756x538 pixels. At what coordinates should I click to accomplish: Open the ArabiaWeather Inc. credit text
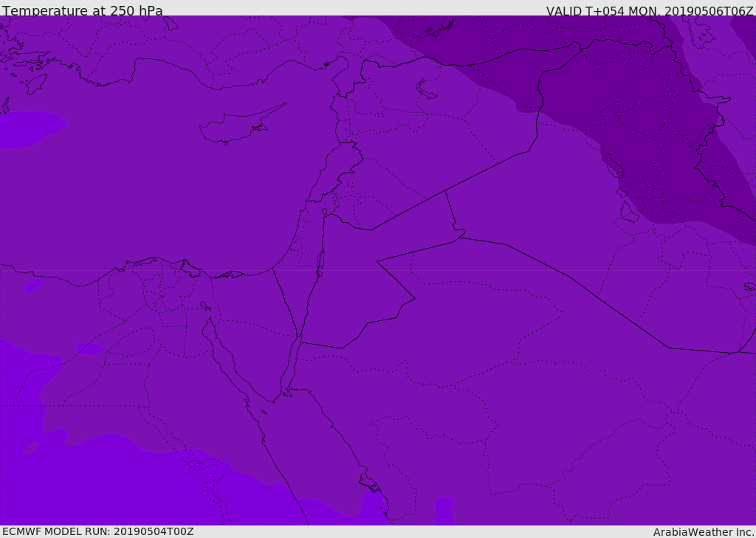tap(704, 532)
